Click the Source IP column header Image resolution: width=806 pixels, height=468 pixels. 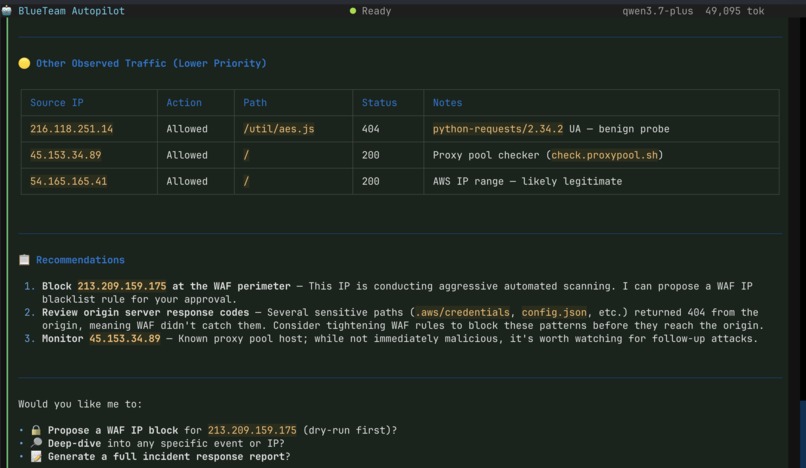(57, 102)
